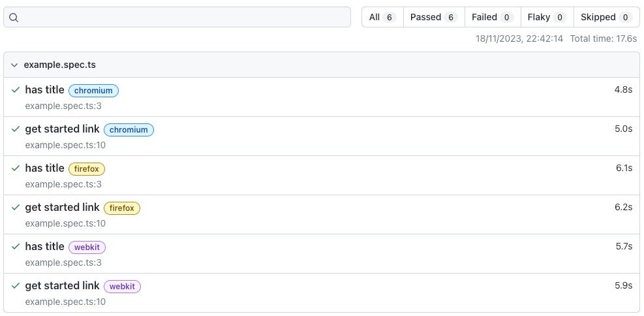Click the chromium badge on has title
The width and height of the screenshot is (644, 316).
pos(94,91)
